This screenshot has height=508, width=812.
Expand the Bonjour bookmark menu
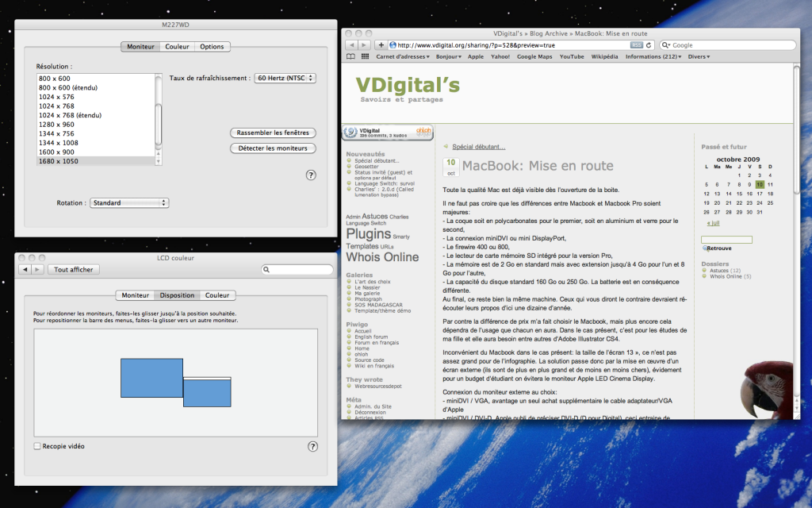pyautogui.click(x=449, y=56)
